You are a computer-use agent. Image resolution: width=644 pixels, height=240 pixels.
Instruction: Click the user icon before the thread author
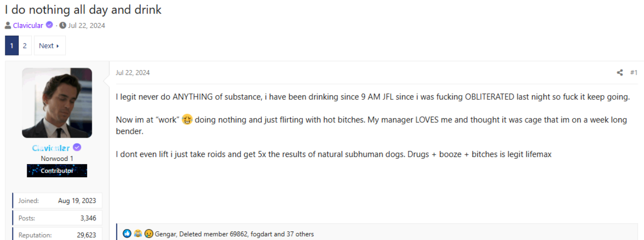8,26
